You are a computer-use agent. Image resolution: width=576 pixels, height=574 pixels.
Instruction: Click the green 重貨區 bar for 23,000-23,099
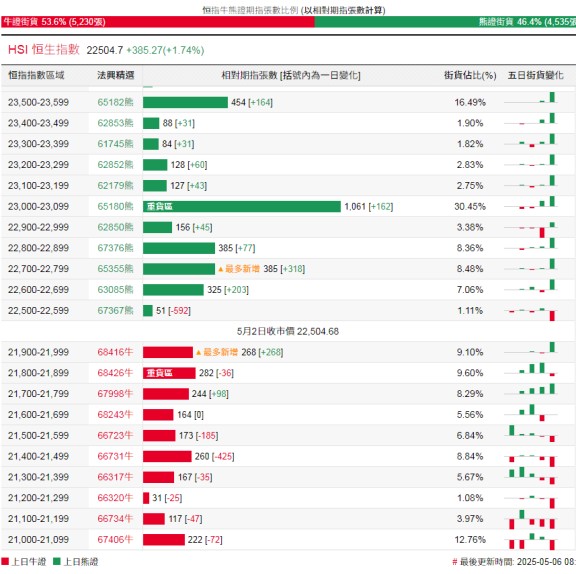[x=242, y=206]
